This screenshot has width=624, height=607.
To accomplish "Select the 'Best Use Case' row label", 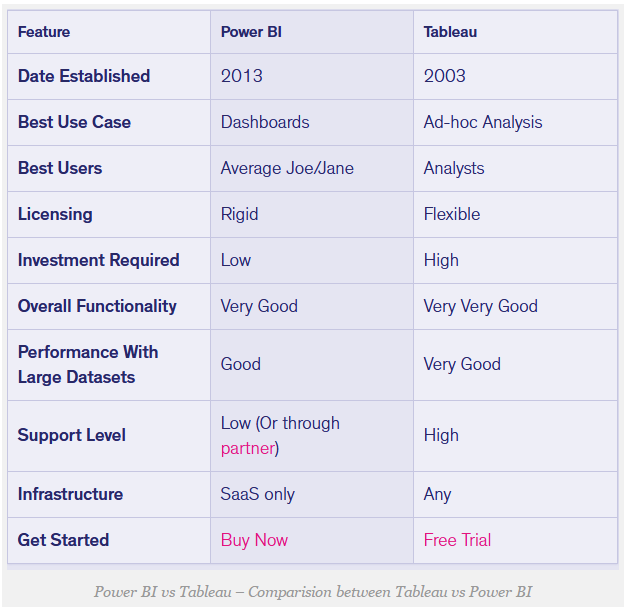I will [x=74, y=122].
